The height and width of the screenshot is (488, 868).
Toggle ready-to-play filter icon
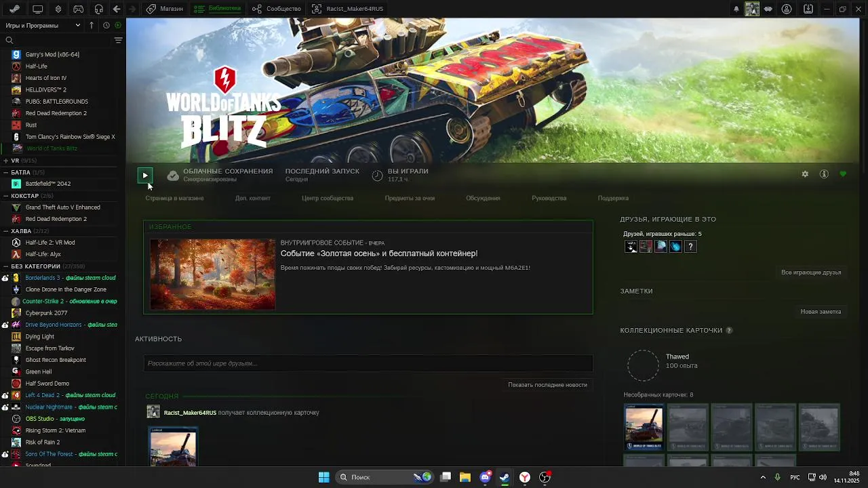[118, 25]
